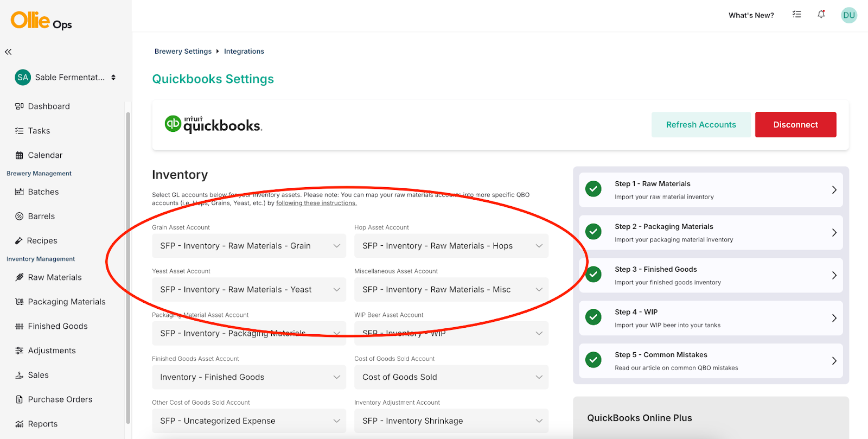The image size is (868, 439).
Task: Click Integrations breadcrumb
Action: click(244, 52)
